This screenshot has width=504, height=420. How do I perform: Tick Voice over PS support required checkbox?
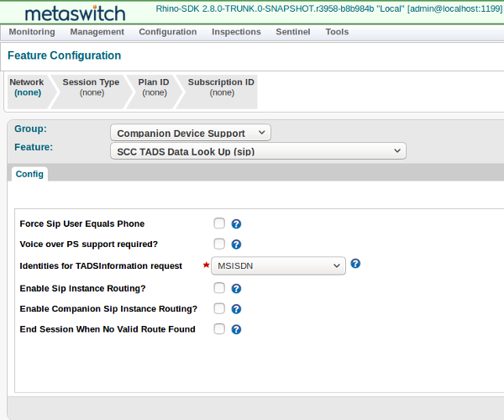point(219,244)
